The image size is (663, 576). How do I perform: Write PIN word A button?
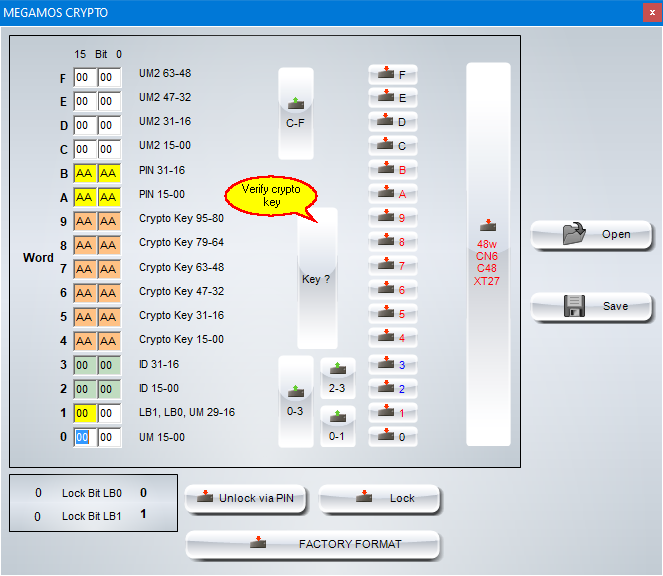click(393, 194)
